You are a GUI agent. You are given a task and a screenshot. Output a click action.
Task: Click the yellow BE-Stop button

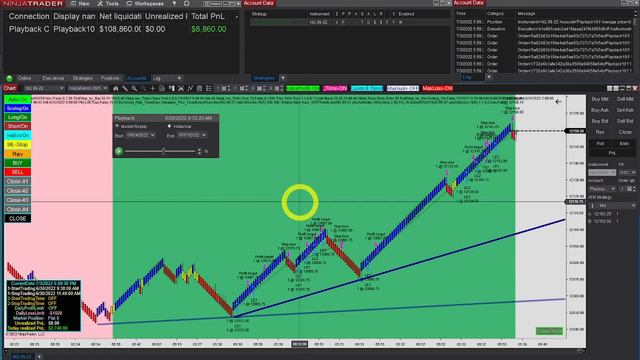point(18,144)
